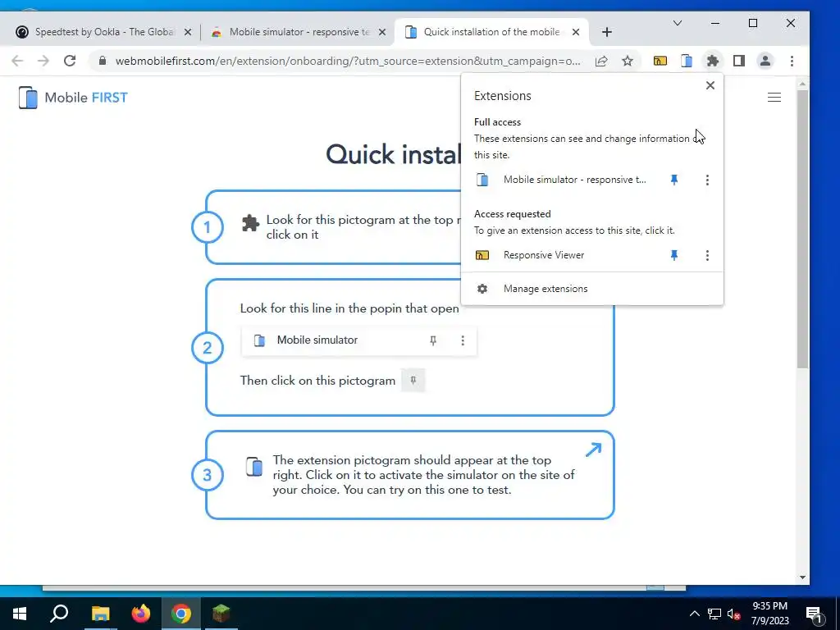Click the three-dot icon in example row
Image resolution: width=840 pixels, height=630 pixels.
[x=463, y=340]
